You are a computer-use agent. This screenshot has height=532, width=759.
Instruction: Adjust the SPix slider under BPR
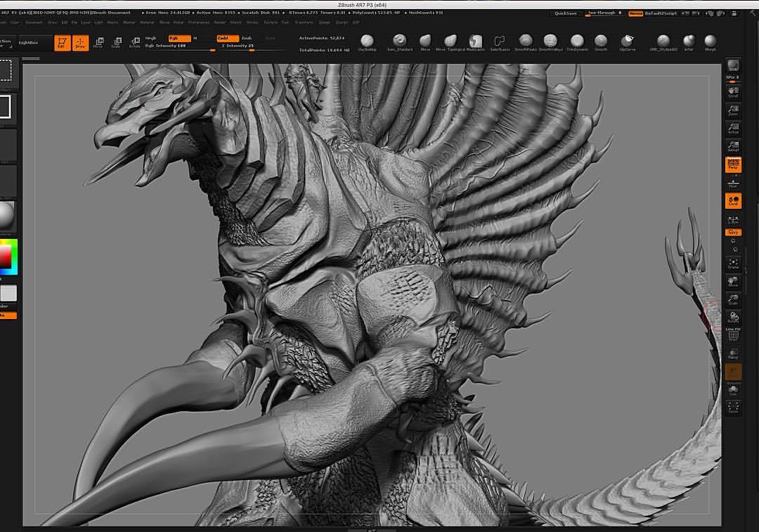[x=733, y=79]
